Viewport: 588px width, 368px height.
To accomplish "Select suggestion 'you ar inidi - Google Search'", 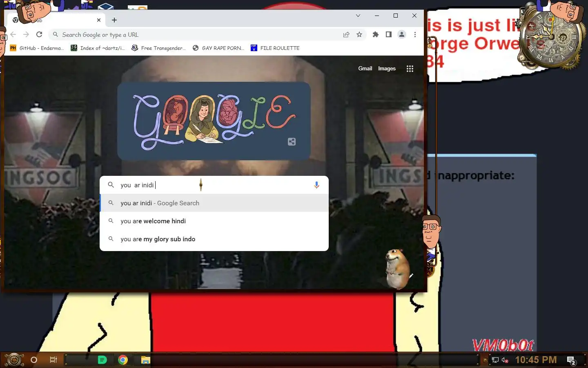I will coord(214,203).
